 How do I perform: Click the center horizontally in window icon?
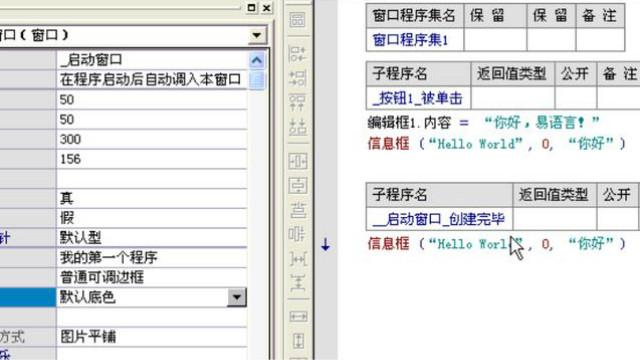298,161
